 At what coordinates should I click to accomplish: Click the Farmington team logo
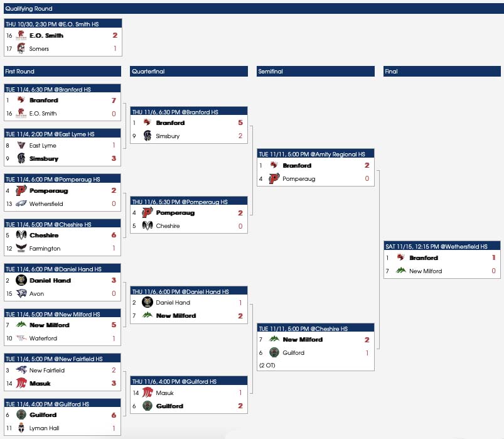point(21,249)
